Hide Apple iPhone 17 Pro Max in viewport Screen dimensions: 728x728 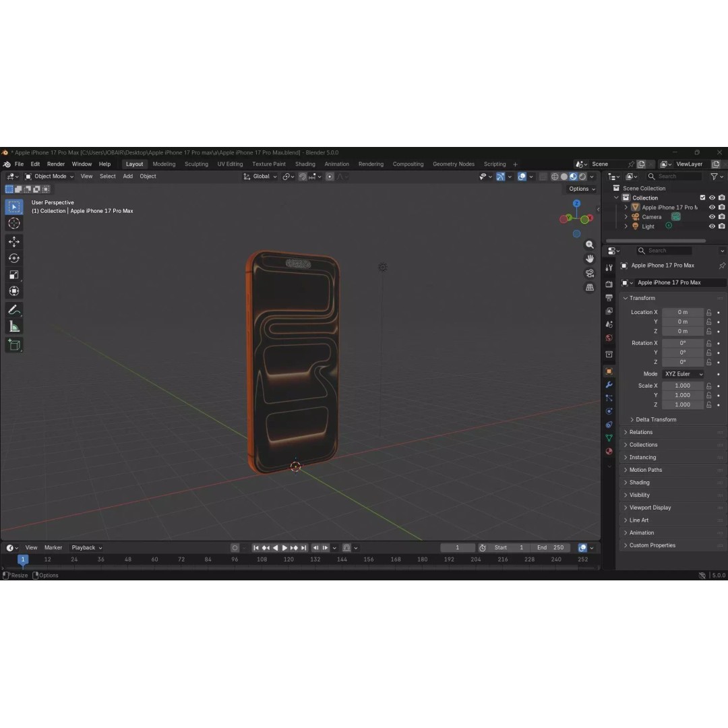[x=712, y=208]
